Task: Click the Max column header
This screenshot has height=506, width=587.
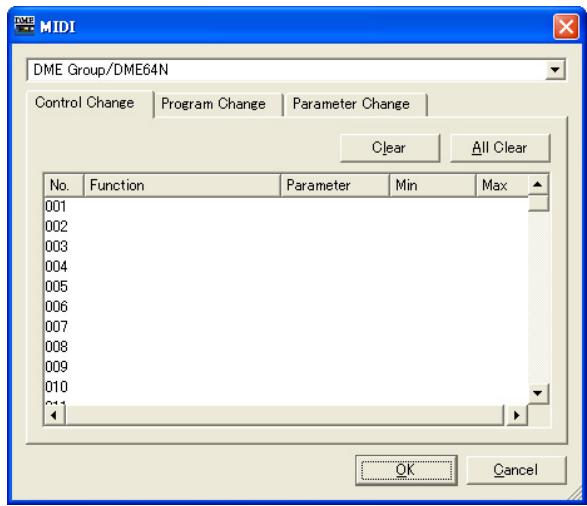Action: click(x=502, y=185)
